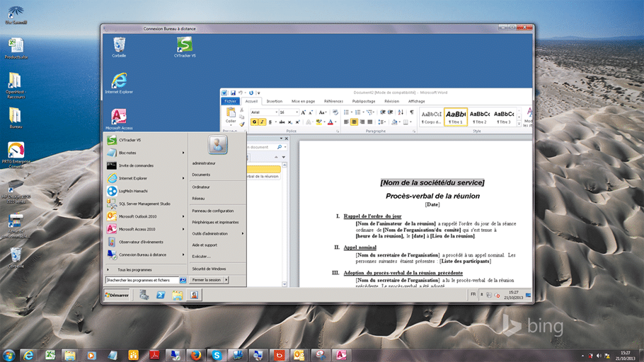
Task: Toggle underline S formatting in Word
Action: (x=270, y=122)
